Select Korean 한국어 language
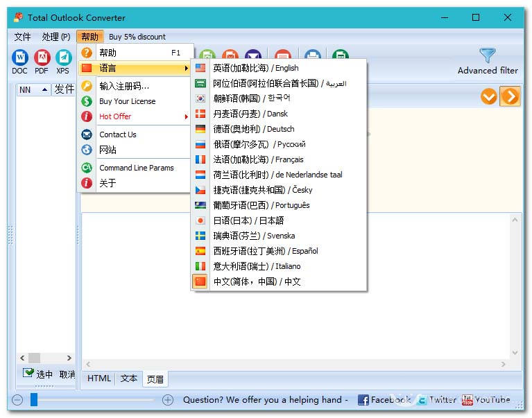This screenshot has width=532, height=418. (x=279, y=98)
